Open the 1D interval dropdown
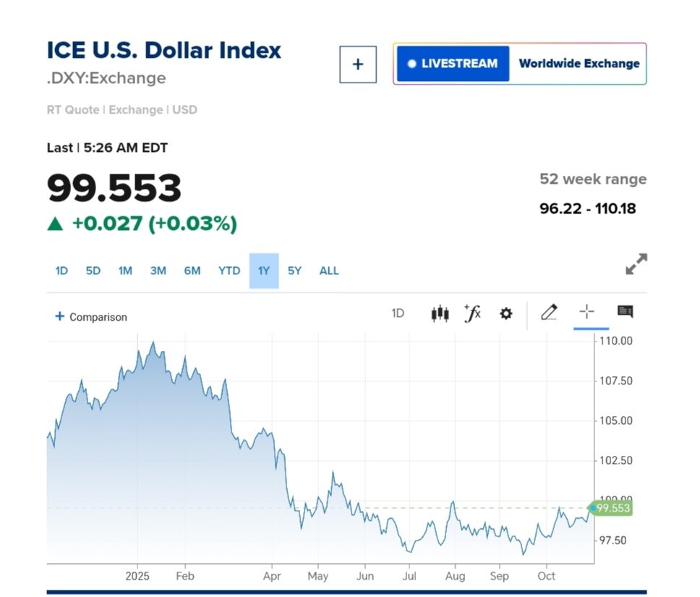The height and width of the screenshot is (597, 700). click(398, 313)
